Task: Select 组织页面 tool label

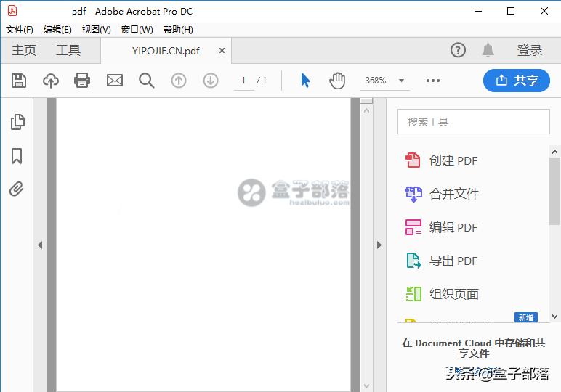Action: point(454,294)
